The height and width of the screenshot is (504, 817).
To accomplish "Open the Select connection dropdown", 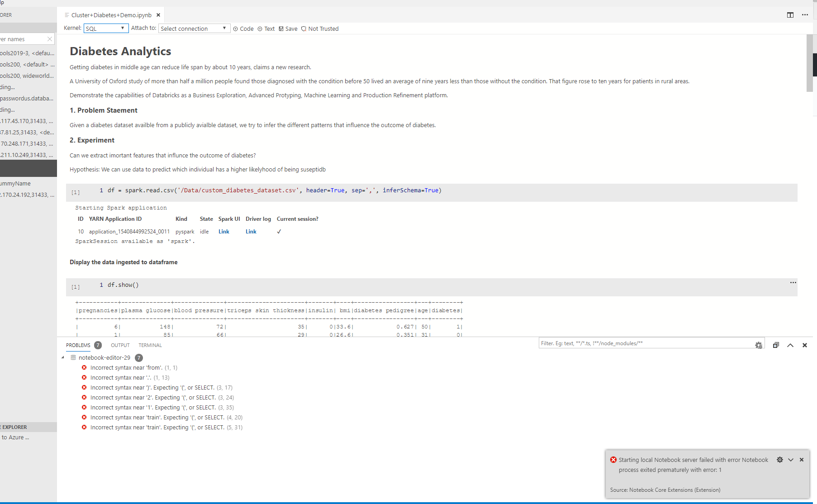I will [x=194, y=28].
